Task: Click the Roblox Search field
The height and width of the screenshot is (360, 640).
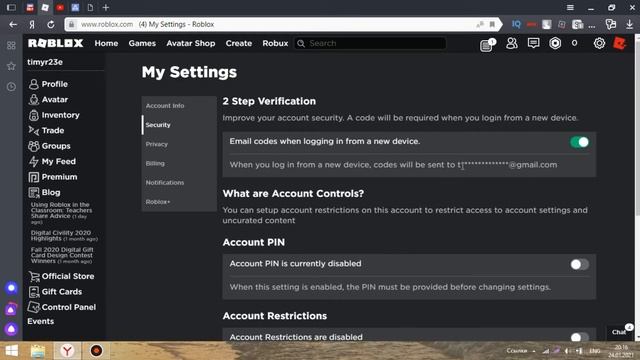Action: point(370,43)
